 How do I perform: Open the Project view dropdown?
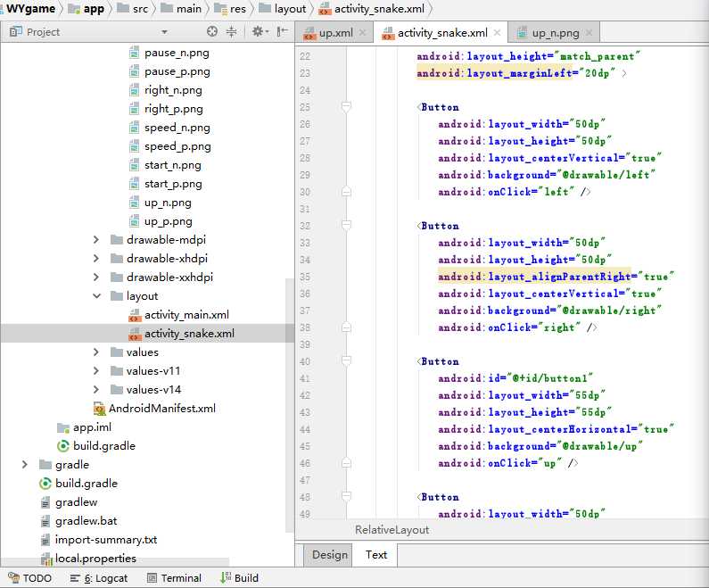(x=165, y=32)
